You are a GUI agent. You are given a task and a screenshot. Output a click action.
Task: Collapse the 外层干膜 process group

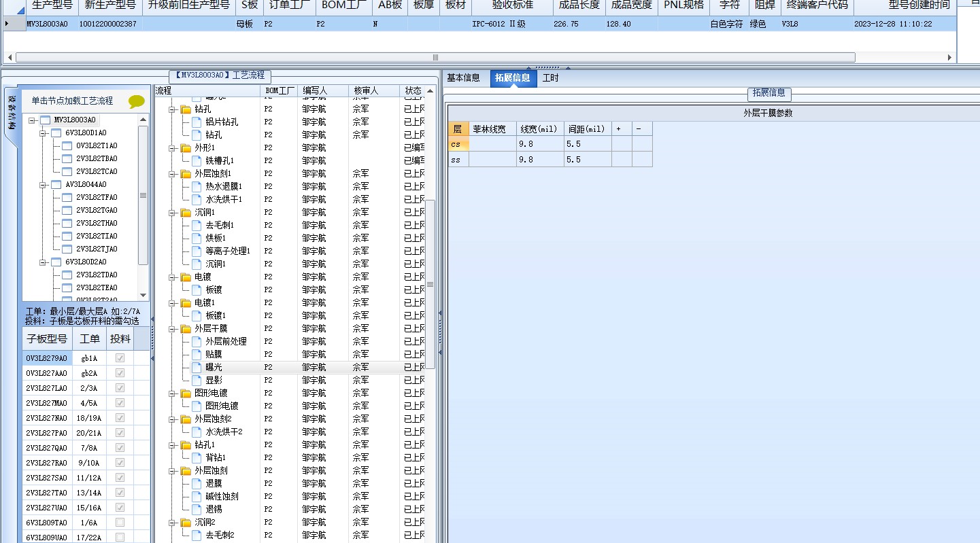172,328
